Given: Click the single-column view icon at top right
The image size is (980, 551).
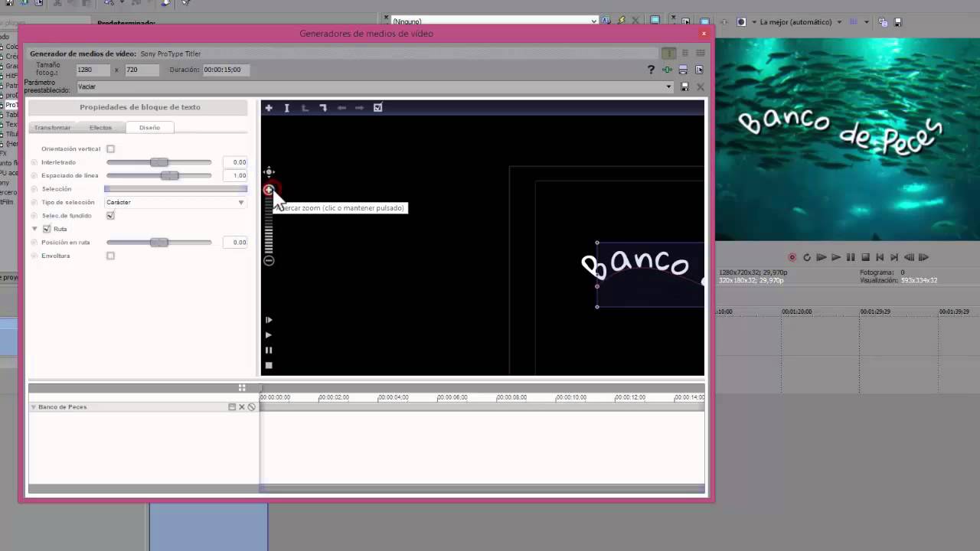Looking at the screenshot, I should click(x=669, y=54).
